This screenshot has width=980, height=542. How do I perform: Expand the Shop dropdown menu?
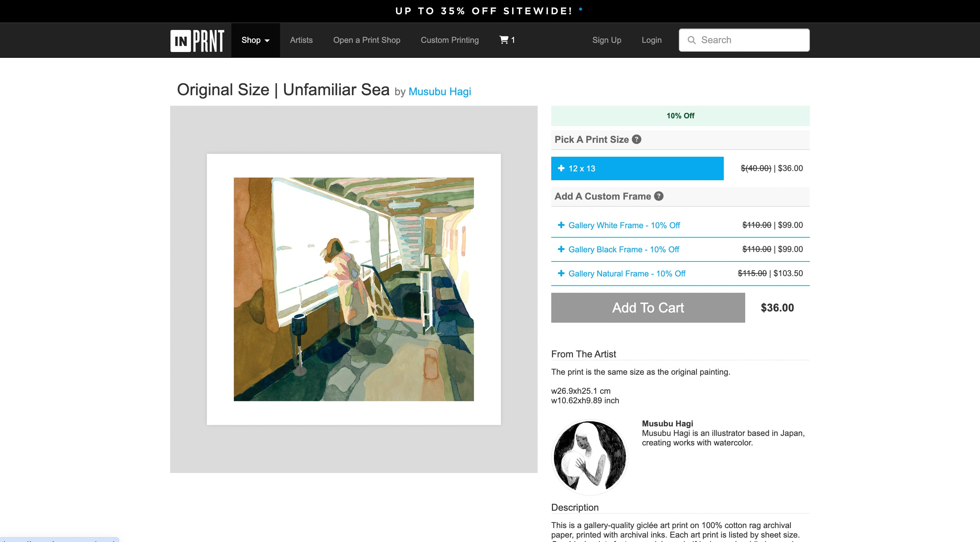point(255,40)
